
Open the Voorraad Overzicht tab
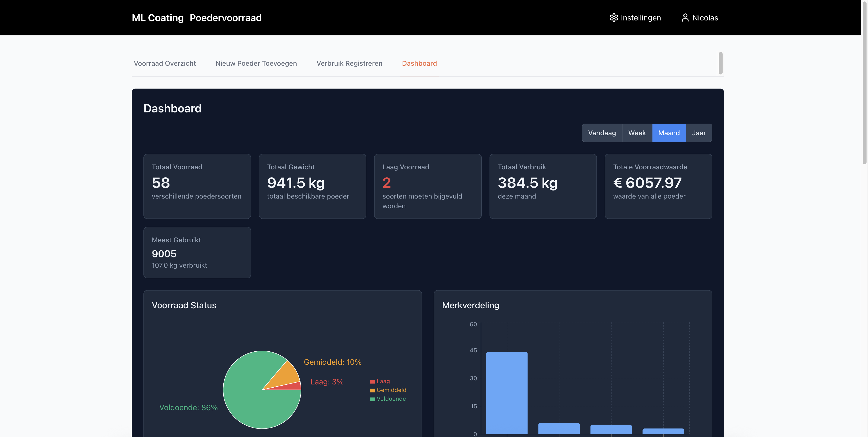point(165,63)
